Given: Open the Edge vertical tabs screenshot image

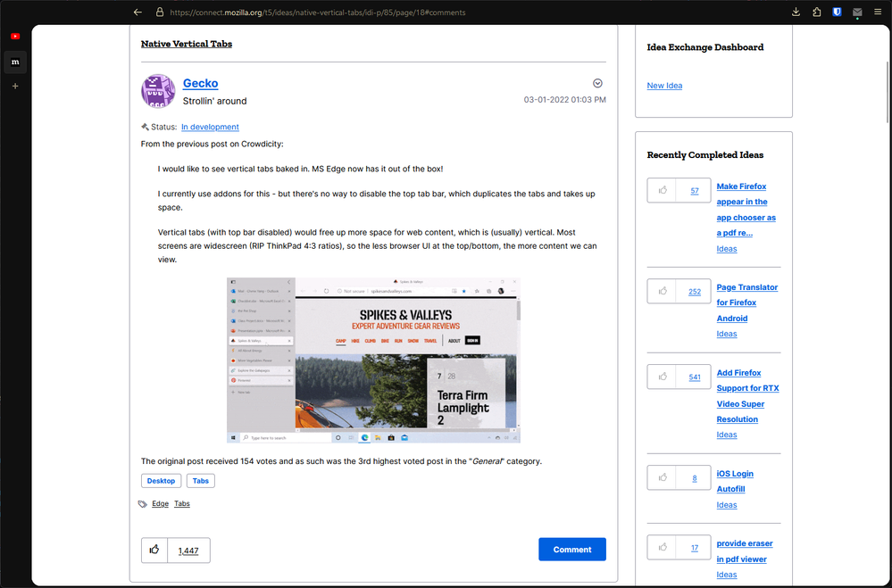Looking at the screenshot, I should click(373, 360).
